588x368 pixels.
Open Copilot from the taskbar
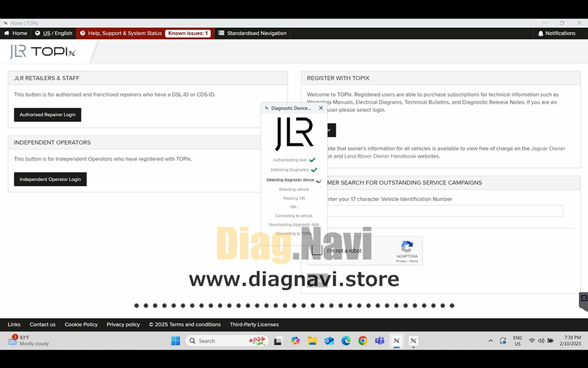(296, 340)
